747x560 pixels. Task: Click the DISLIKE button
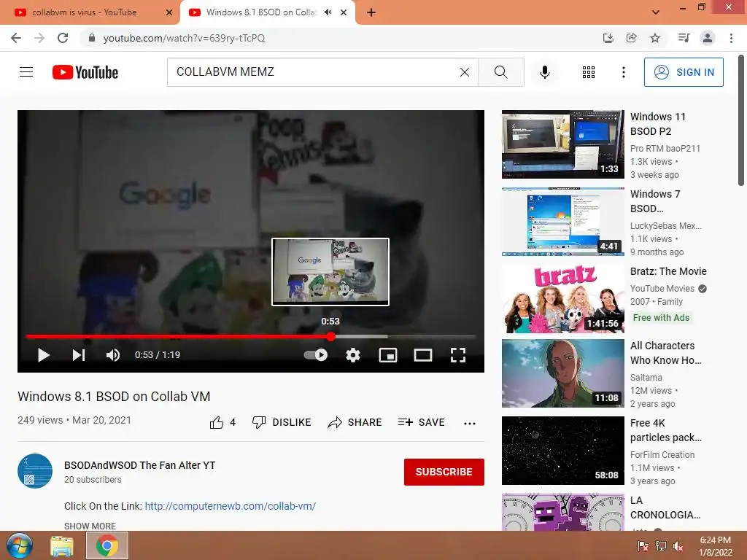(x=282, y=422)
